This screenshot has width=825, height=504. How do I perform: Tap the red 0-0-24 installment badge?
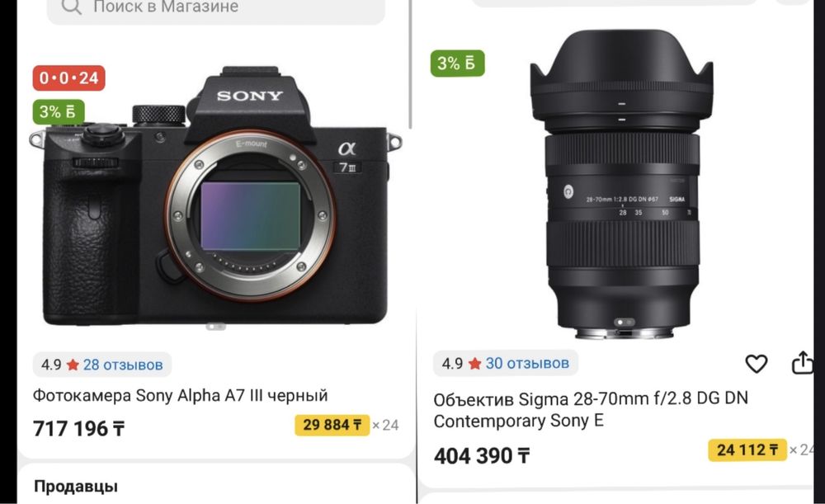pyautogui.click(x=68, y=78)
